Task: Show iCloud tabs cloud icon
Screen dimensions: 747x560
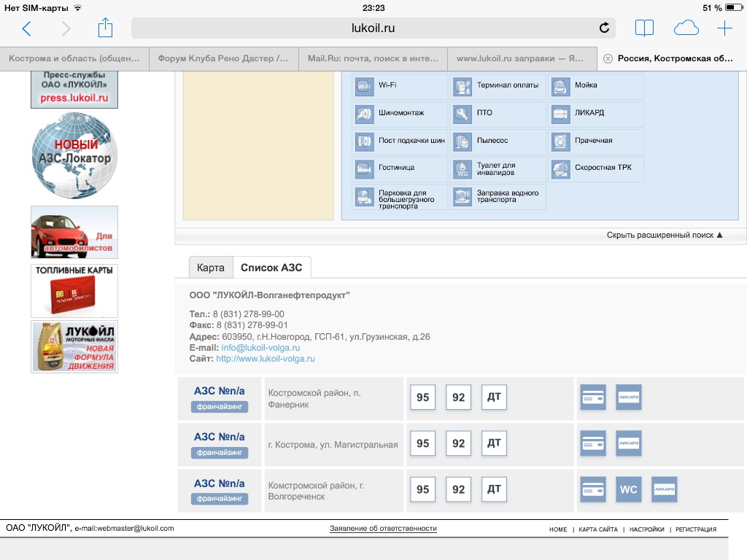Action: [686, 28]
